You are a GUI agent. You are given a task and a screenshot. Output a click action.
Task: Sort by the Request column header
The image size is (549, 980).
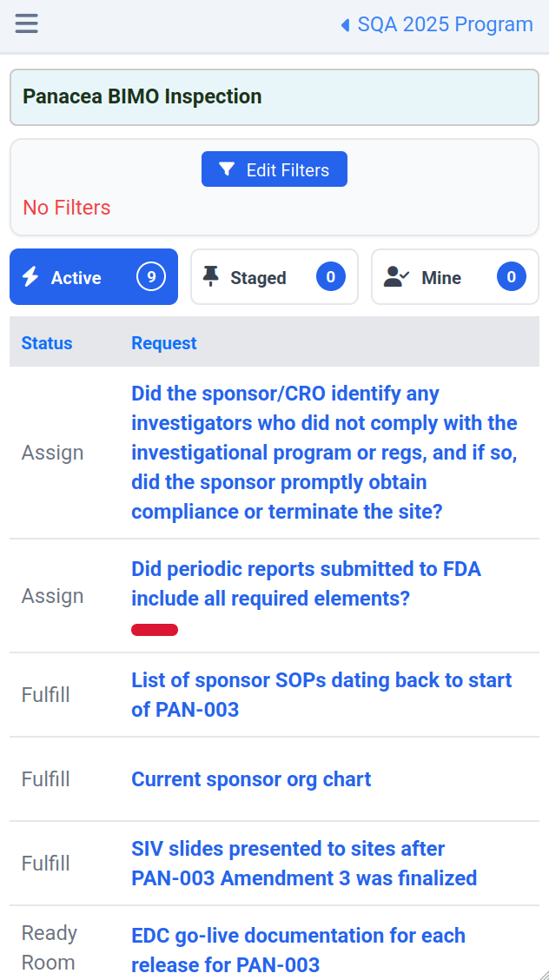coord(164,343)
